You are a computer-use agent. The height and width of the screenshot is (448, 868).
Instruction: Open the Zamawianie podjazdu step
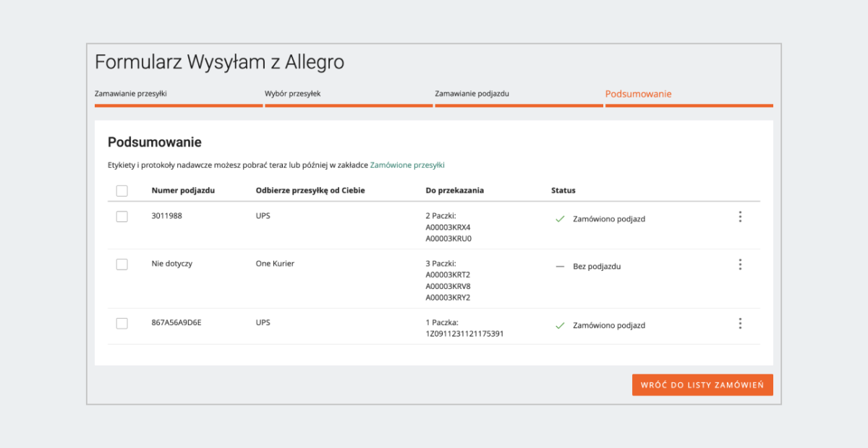click(477, 94)
